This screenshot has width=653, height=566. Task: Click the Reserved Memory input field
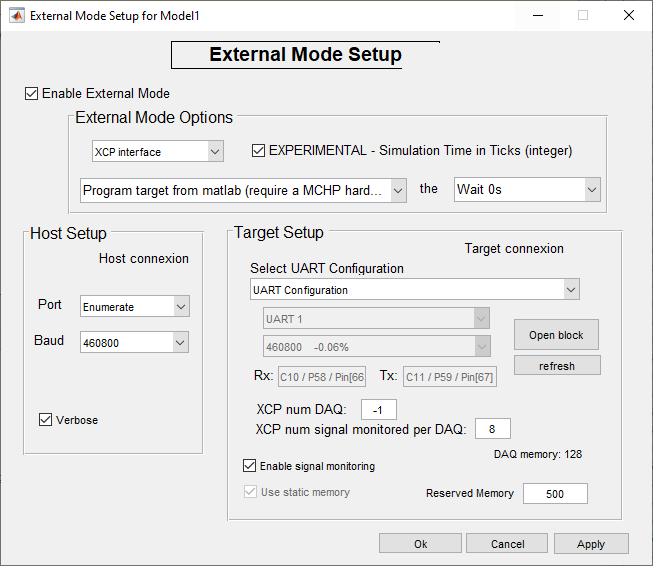(555, 494)
